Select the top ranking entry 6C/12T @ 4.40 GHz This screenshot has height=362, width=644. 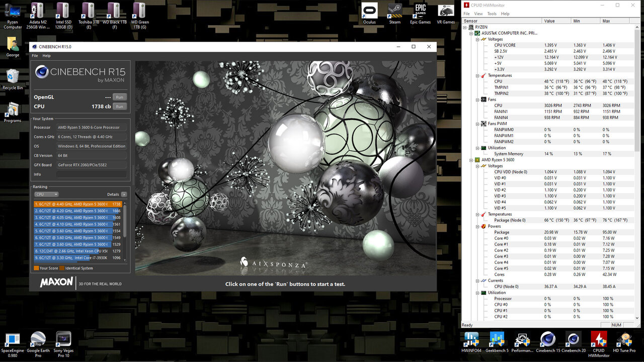(78, 204)
